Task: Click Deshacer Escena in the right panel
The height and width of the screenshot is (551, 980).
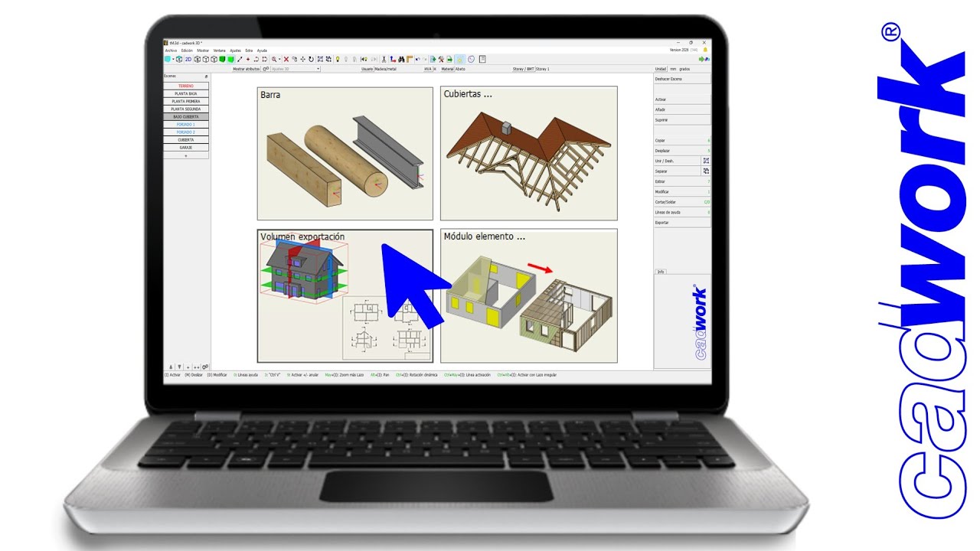Action: [x=682, y=79]
